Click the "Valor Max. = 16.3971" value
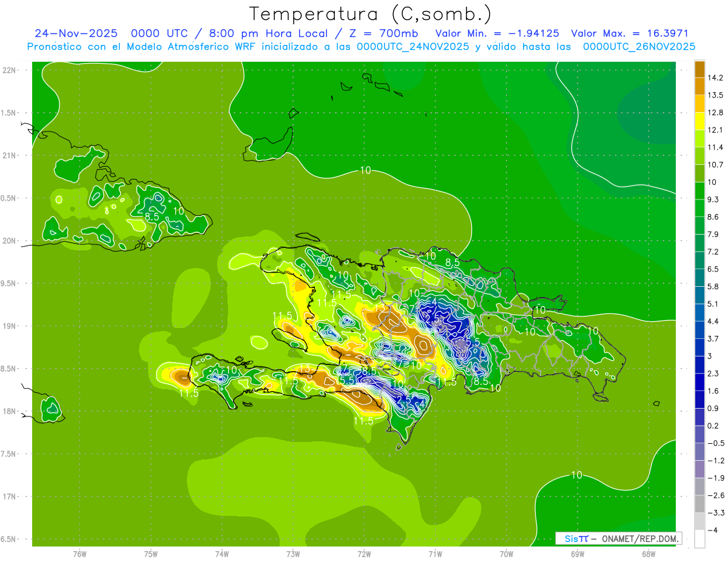728x562 pixels. (x=630, y=33)
